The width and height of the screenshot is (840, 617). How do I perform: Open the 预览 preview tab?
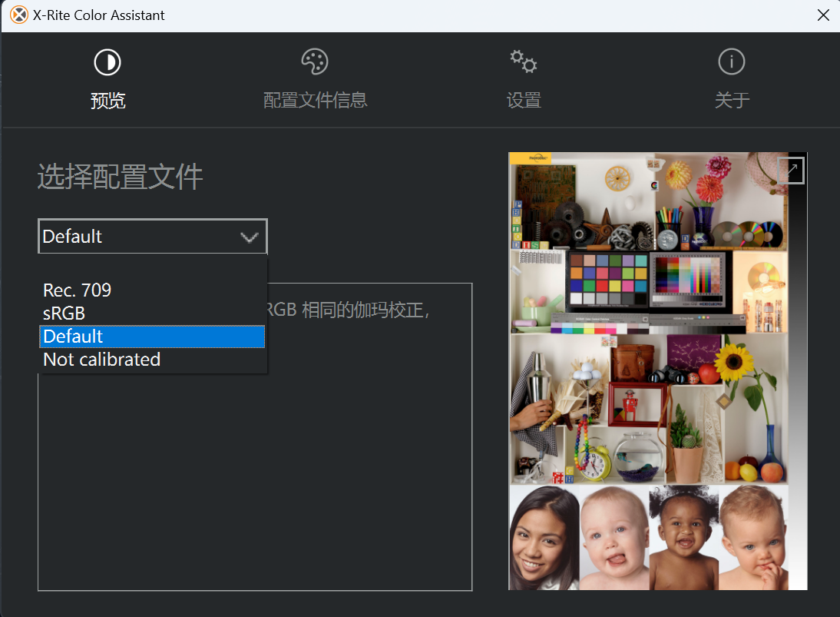107,79
